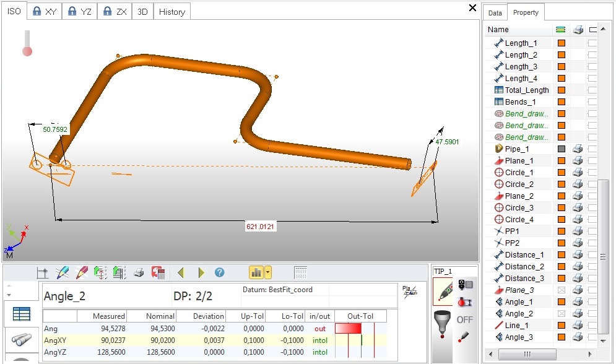Open the Data tab in the right panel
The image size is (616, 364).
pyautogui.click(x=495, y=13)
